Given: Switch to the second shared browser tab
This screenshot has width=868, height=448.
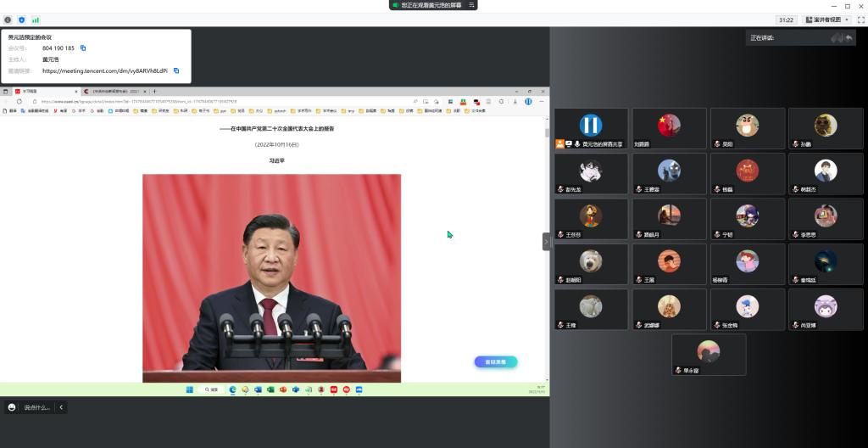Looking at the screenshot, I should click(114, 92).
